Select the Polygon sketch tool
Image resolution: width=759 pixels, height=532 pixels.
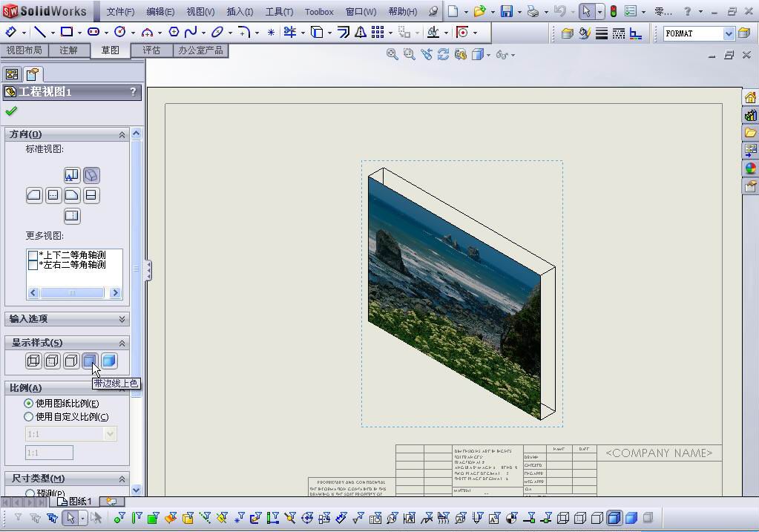click(x=174, y=33)
